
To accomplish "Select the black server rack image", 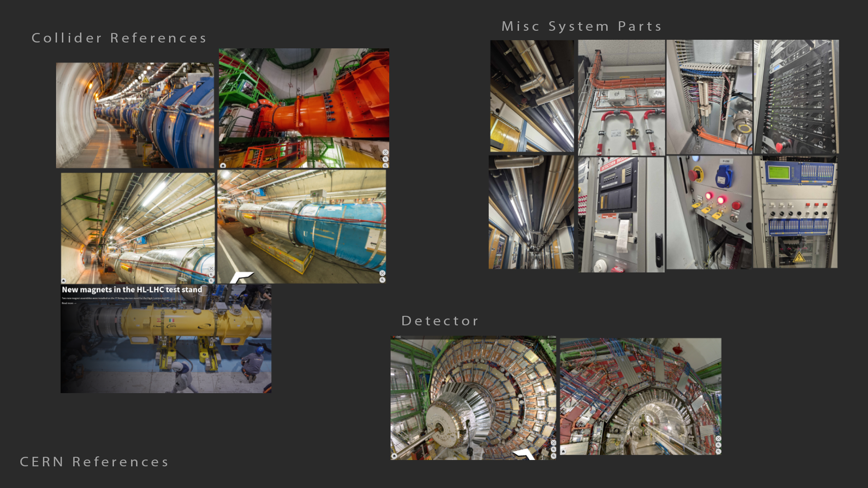I will [x=796, y=97].
